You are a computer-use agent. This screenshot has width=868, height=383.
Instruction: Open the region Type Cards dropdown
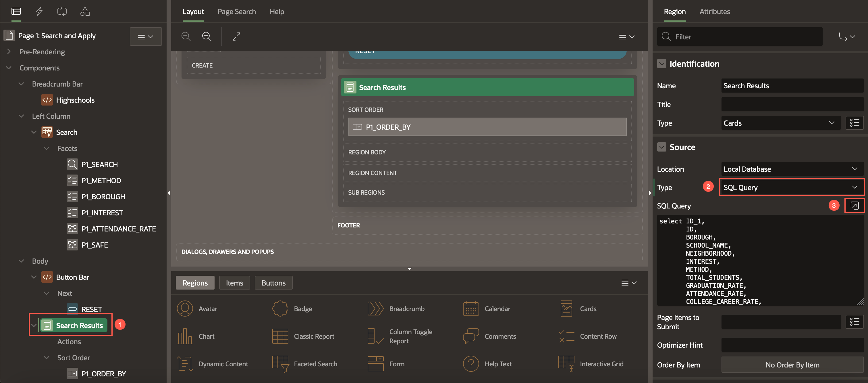(781, 123)
